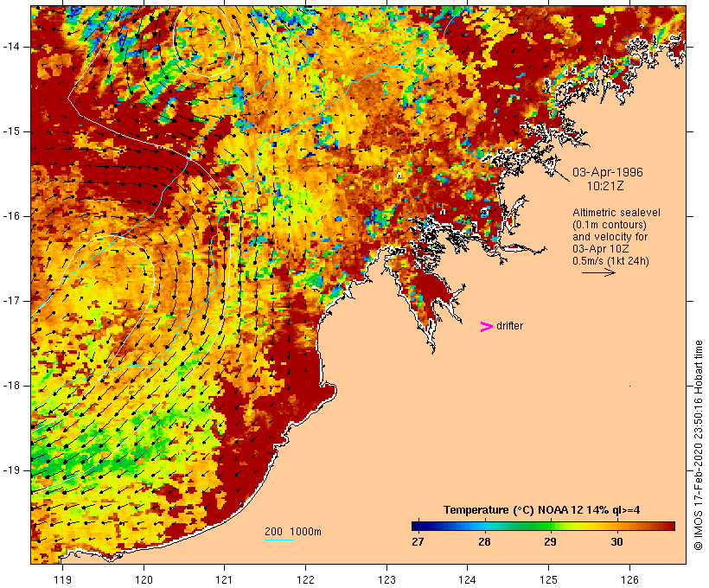Click the latitude axis label "-17"
This screenshot has width=709, height=588.
[11, 301]
